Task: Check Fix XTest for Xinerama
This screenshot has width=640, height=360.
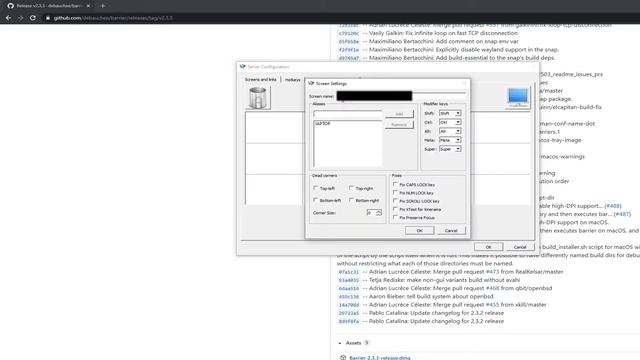Action: click(x=395, y=209)
